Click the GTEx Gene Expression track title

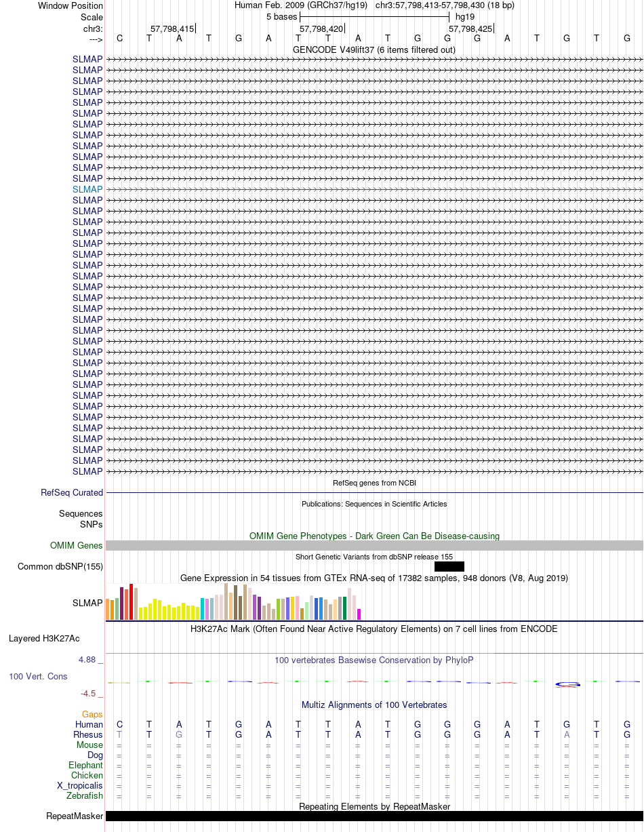pyautogui.click(x=374, y=578)
